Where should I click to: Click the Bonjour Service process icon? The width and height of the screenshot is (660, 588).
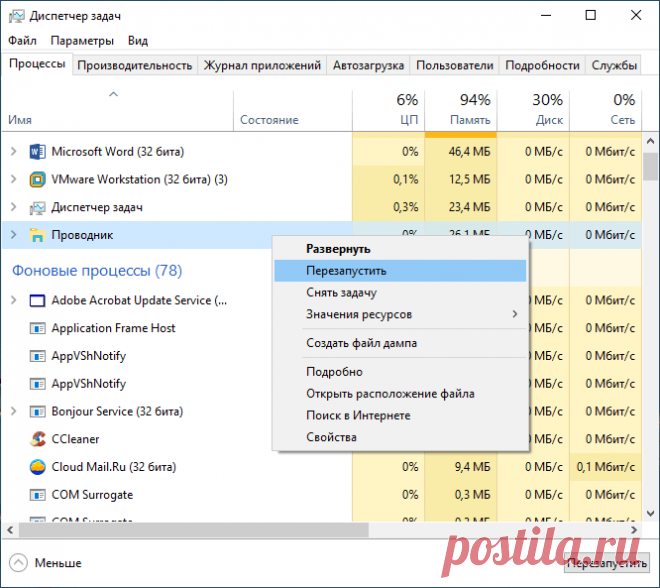(x=37, y=411)
